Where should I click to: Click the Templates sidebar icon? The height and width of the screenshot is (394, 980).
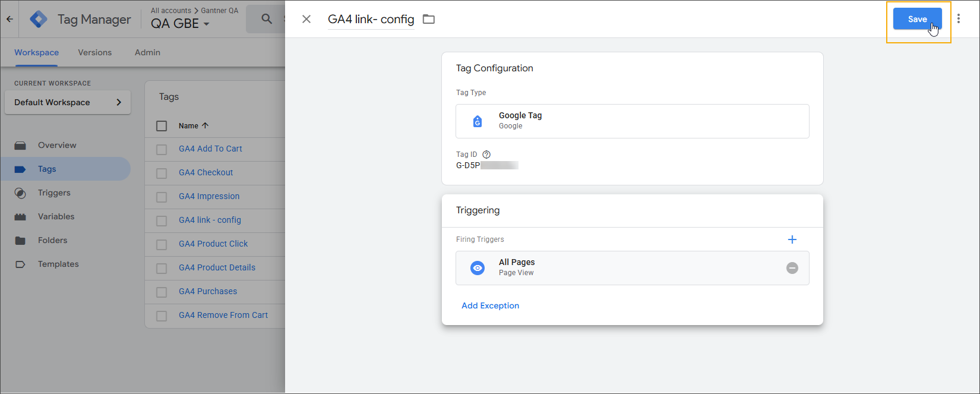(x=20, y=264)
